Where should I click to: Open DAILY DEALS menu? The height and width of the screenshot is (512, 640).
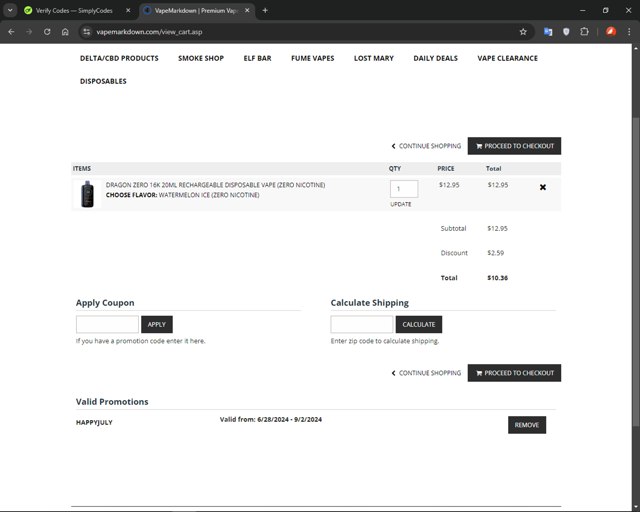tap(436, 58)
